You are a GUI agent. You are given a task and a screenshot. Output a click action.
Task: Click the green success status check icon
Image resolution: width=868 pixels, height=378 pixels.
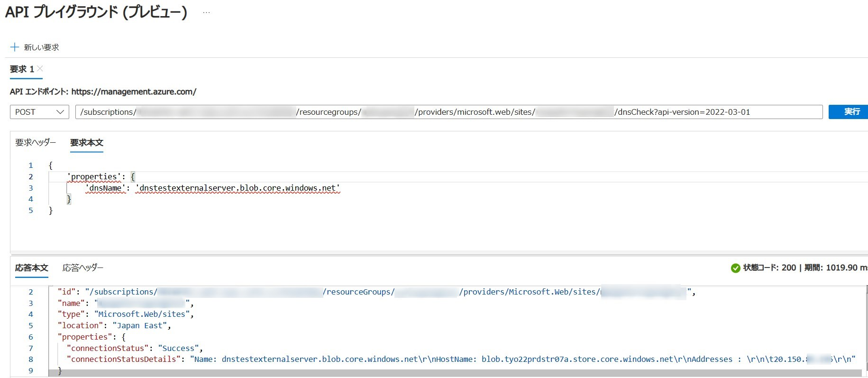pos(735,268)
